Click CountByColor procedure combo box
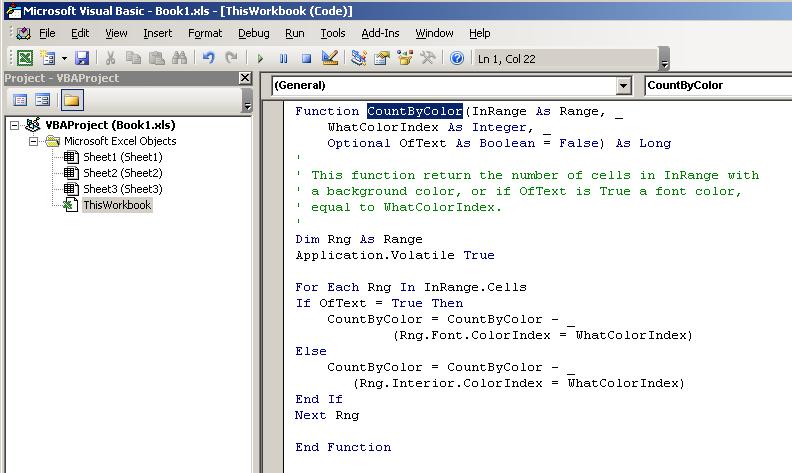The height and width of the screenshot is (473, 792). (x=718, y=85)
